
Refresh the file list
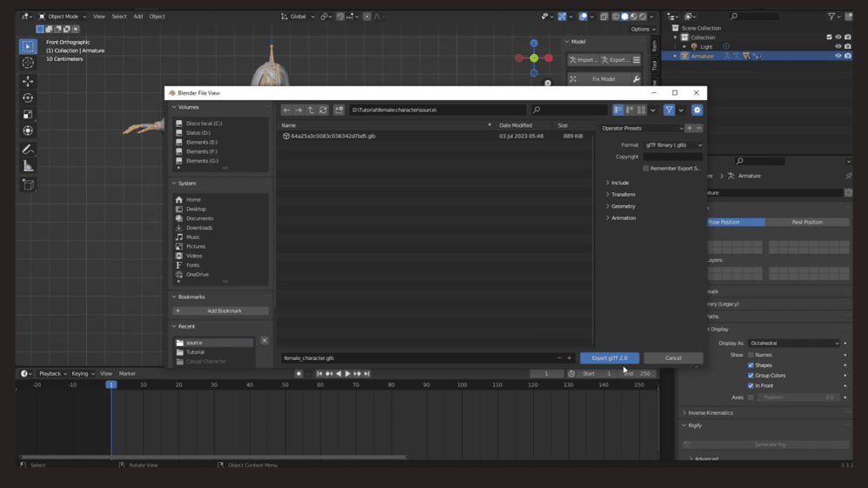[323, 110]
